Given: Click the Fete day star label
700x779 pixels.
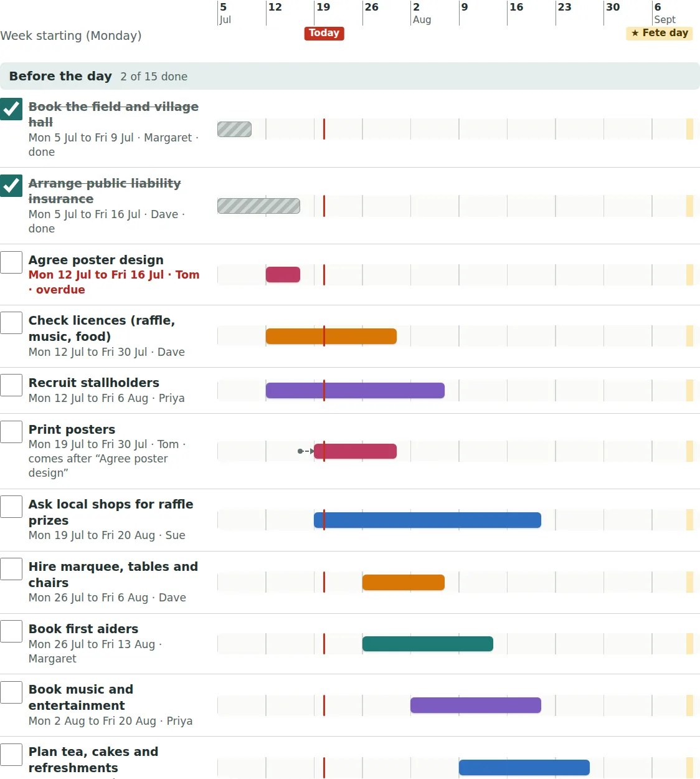Looking at the screenshot, I should click(659, 33).
